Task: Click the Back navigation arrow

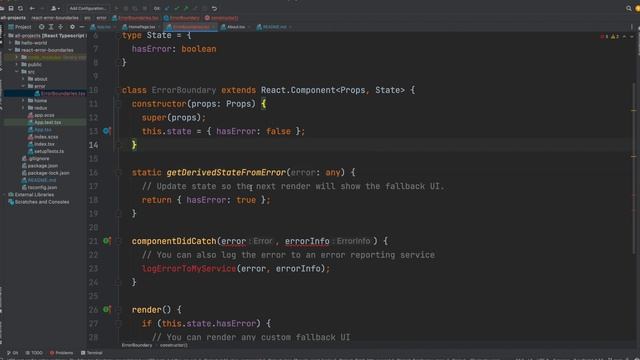Action: (32, 8)
